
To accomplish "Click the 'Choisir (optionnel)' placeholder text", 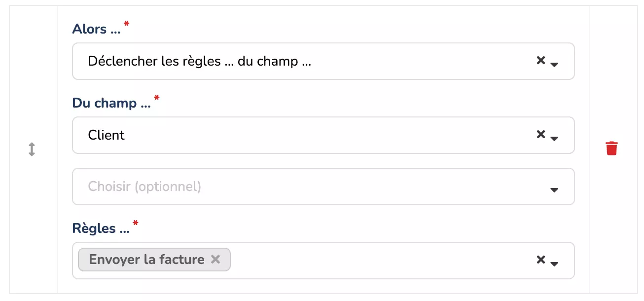I will (144, 187).
